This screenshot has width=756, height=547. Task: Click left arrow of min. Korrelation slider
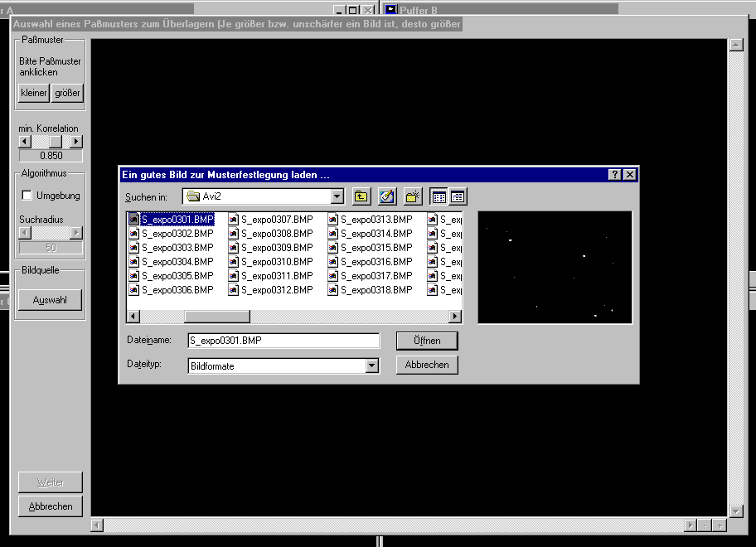25,142
